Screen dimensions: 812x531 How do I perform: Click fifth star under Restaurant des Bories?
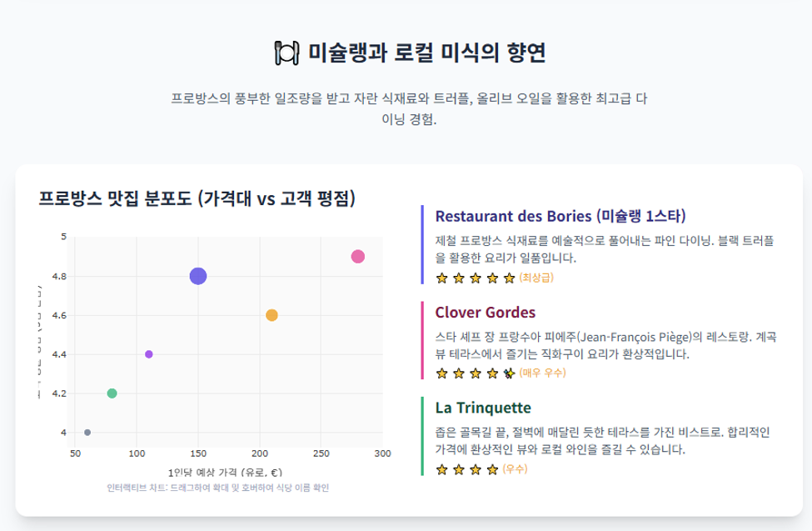[509, 278]
